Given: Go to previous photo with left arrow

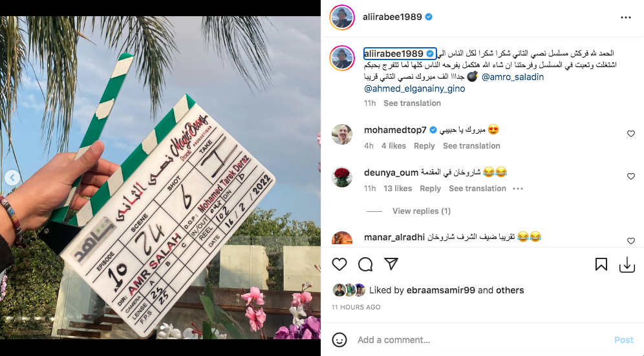Looking at the screenshot, I should 12,178.
